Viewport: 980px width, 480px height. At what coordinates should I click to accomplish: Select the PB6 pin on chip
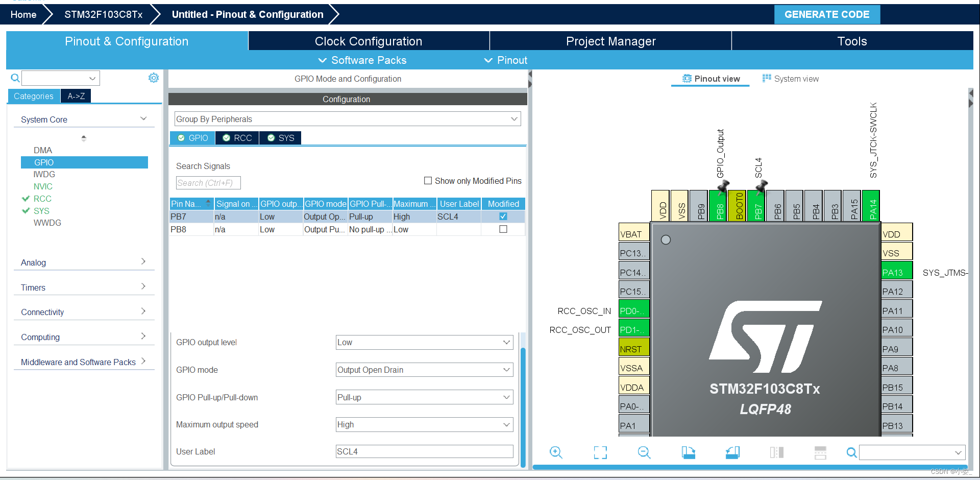coord(775,205)
